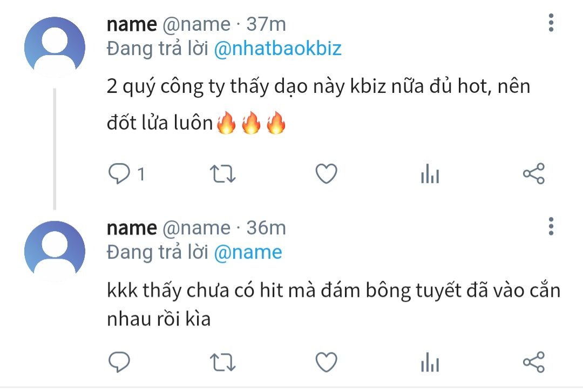Open more options for the 36m tweet
This screenshot has width=583, height=392.
(551, 226)
